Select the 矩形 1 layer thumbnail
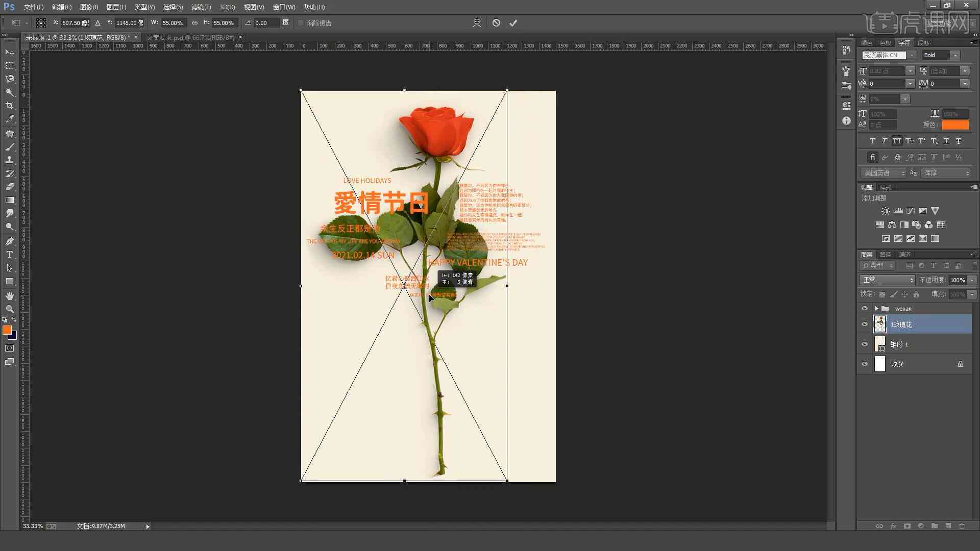 click(x=880, y=344)
